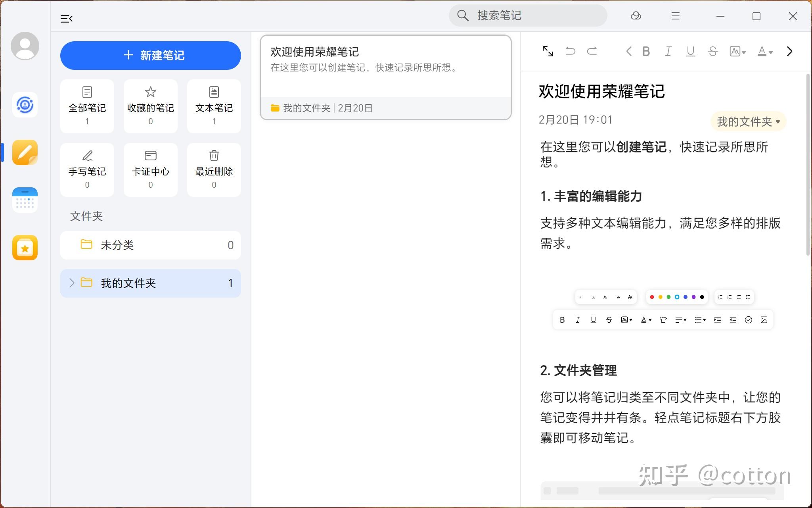This screenshot has height=508, width=812.
Task: Open the hamburger menu in title bar
Action: point(676,16)
